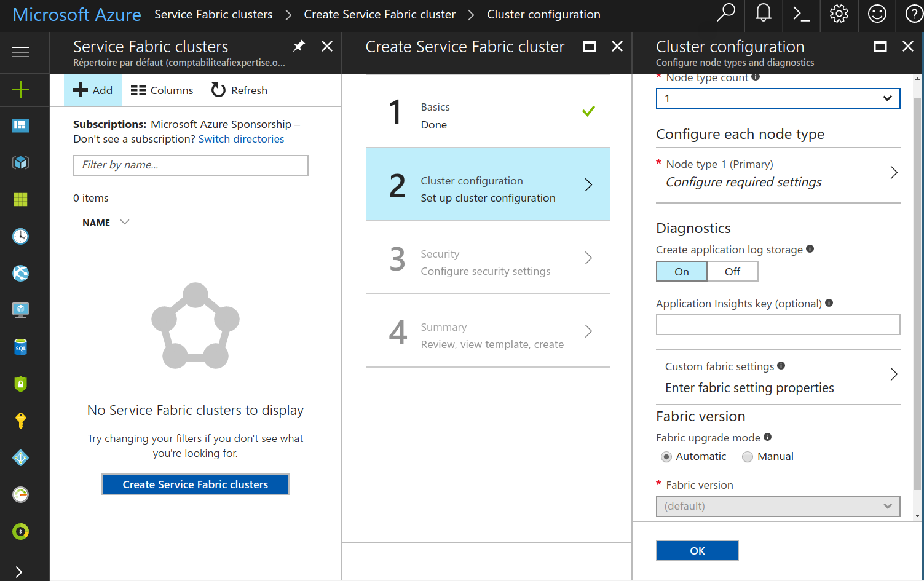Screen dimensions: 924x581
Task: Go to Service Fabric clusters breadcrumb
Action: [213, 14]
